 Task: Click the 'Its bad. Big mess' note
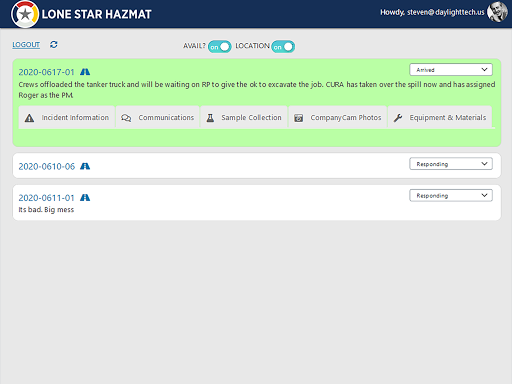46,210
